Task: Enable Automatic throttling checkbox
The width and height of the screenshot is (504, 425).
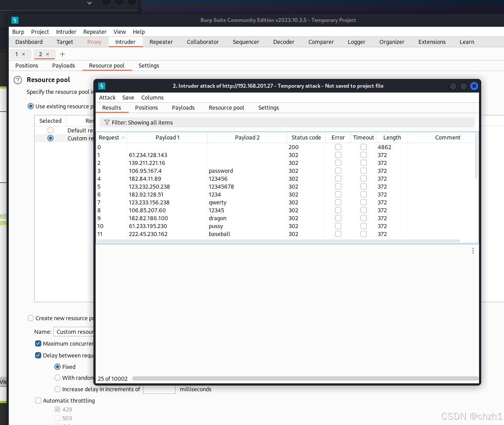Action: coord(38,400)
